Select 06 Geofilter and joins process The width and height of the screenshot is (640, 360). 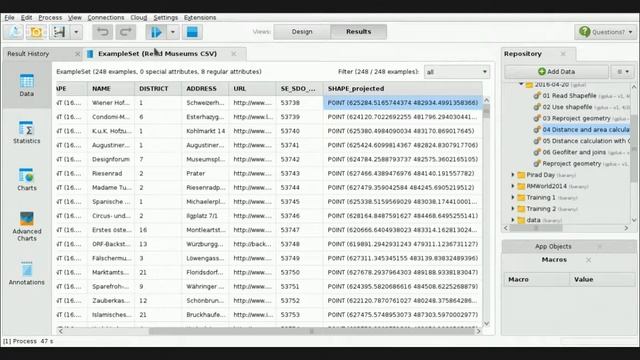click(x=574, y=152)
